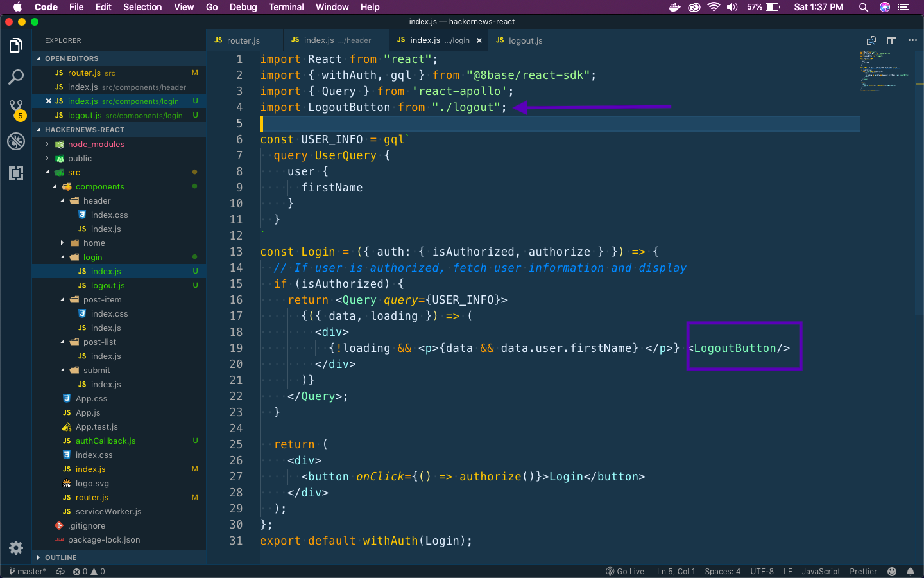Screen dimensions: 924x578
Task: Click Open Changes icon in editor toolbar
Action: tap(871, 40)
